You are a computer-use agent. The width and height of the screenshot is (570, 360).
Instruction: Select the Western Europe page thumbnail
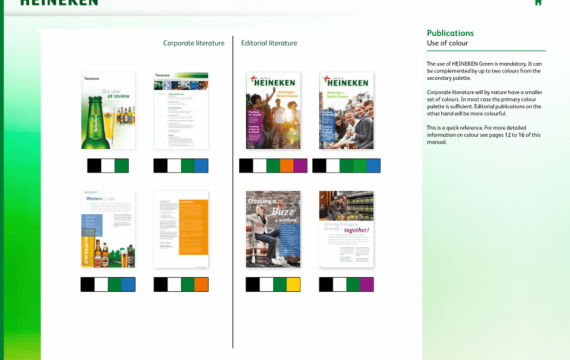click(108, 229)
